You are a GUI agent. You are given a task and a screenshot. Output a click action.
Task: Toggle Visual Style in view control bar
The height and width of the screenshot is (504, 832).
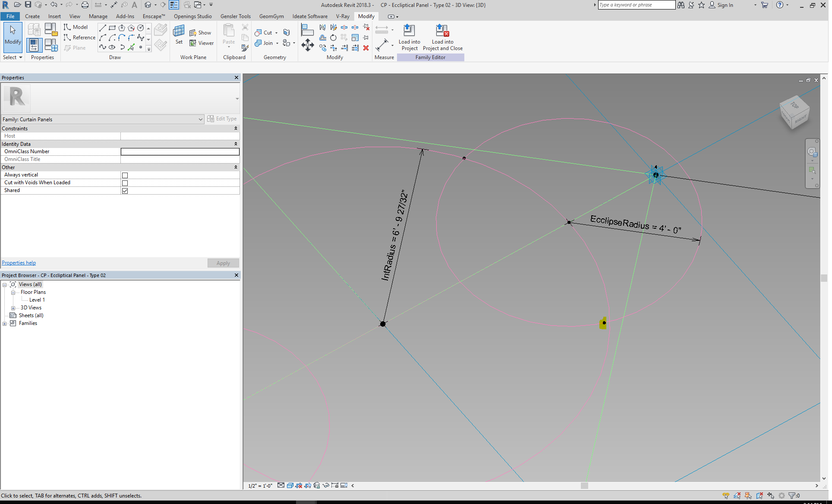[290, 485]
